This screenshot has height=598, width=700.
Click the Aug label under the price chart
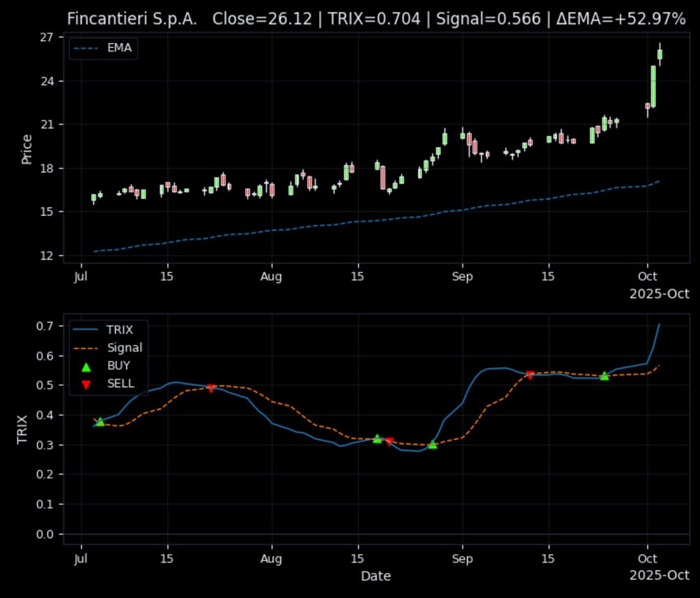[x=272, y=276]
